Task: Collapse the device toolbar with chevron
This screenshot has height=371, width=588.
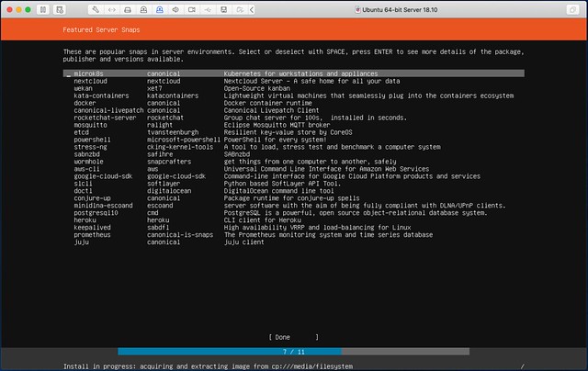Action: (x=252, y=10)
